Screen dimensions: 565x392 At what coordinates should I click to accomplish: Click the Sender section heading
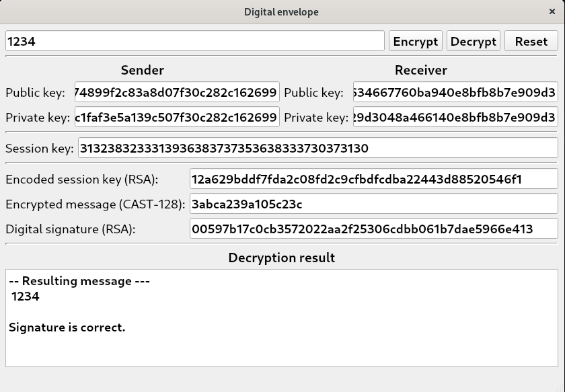pos(141,70)
